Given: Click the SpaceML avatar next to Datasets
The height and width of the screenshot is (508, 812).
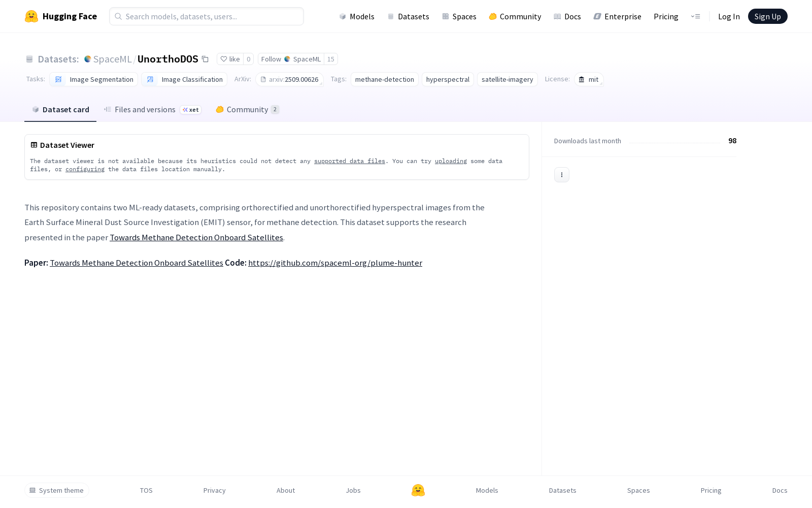Looking at the screenshot, I should click(x=87, y=59).
